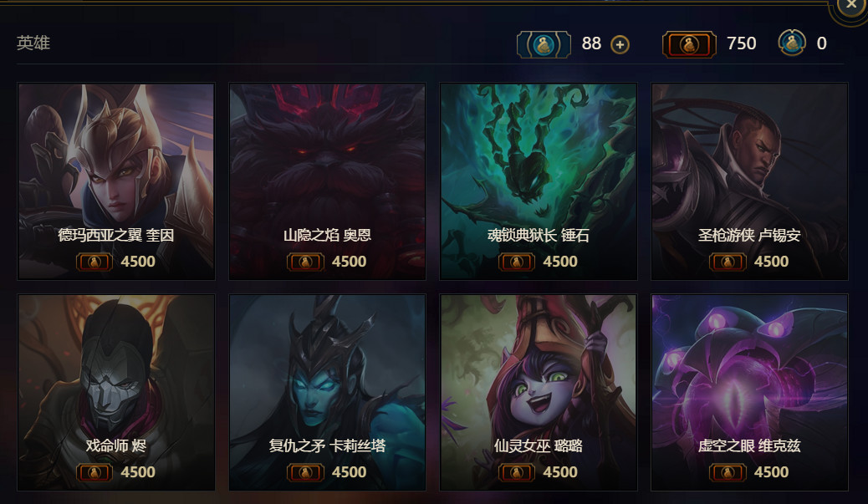Pick the 虚空之眼 维克兹 champion card
This screenshot has height=504, width=868.
coord(749,392)
